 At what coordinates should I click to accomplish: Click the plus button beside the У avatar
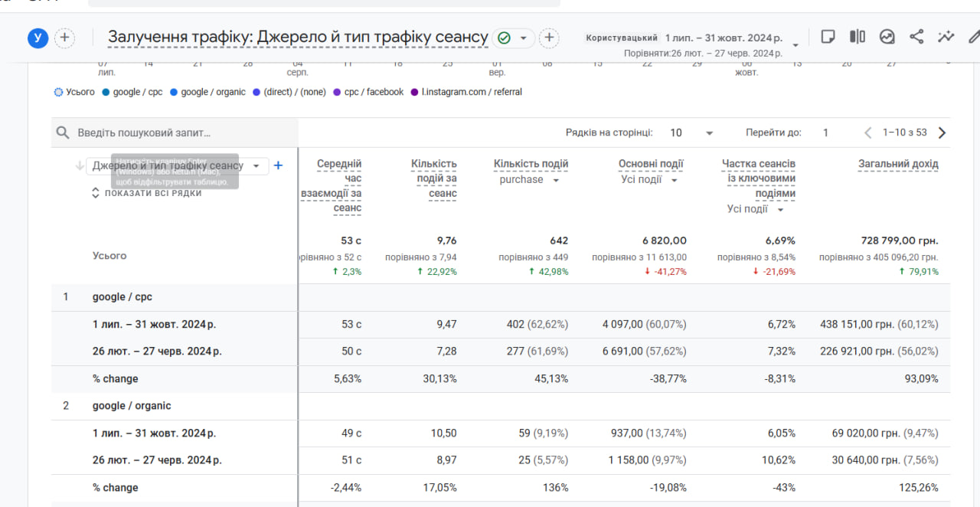tap(65, 38)
